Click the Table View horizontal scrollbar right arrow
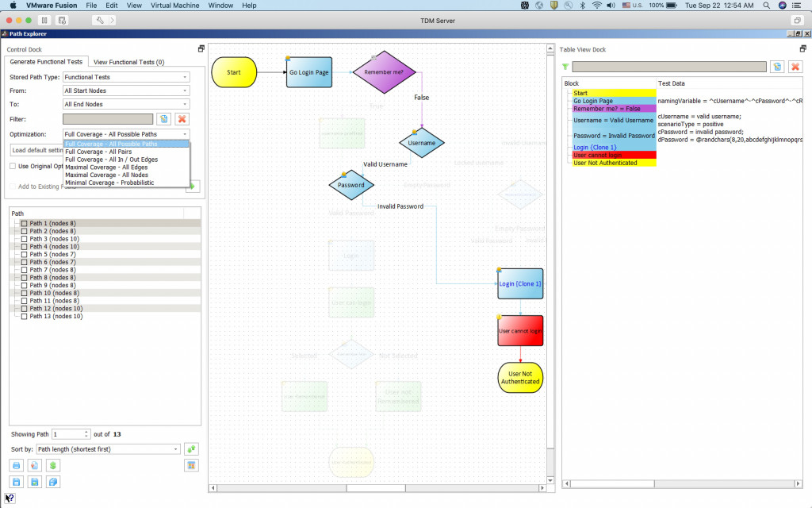This screenshot has height=508, width=812. click(x=798, y=483)
